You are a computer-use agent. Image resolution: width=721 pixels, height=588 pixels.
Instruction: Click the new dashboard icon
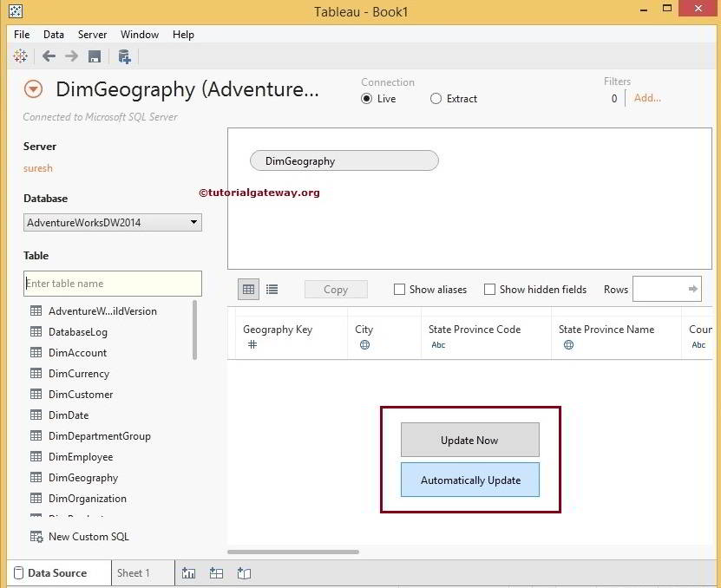tap(216, 573)
